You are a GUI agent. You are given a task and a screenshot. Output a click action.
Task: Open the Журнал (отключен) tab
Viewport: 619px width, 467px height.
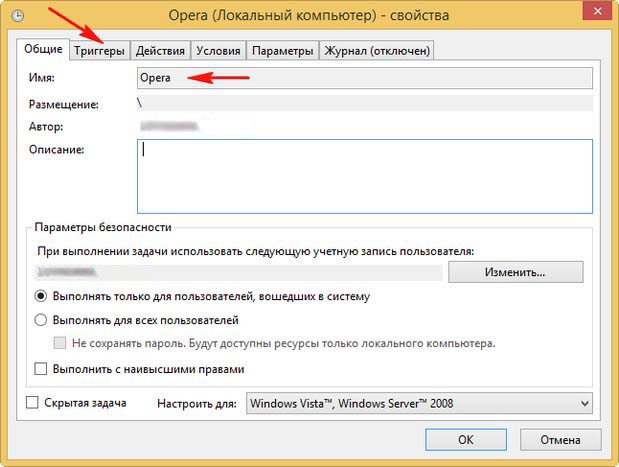(x=377, y=51)
